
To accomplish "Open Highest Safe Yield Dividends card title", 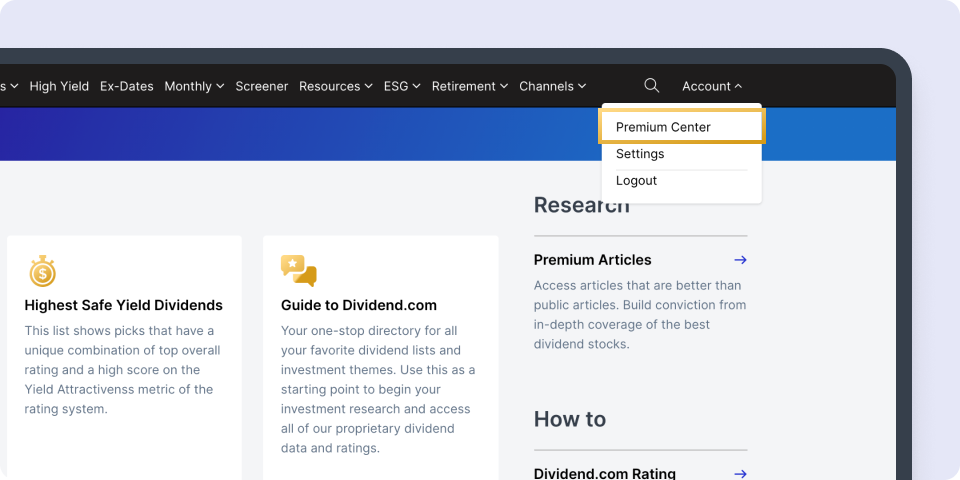I will pos(124,305).
